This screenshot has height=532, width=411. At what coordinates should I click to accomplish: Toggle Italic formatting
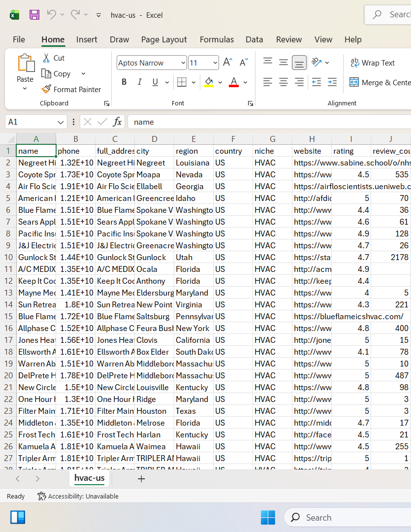(139, 82)
